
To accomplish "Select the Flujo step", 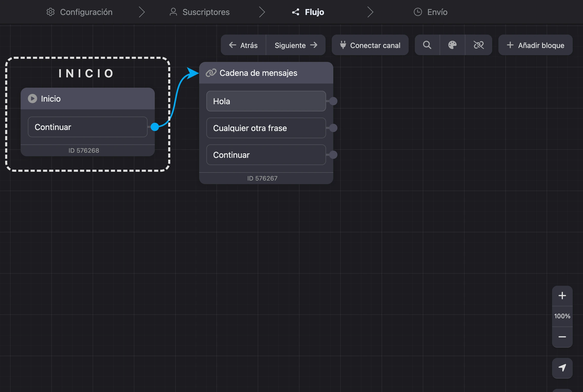I will [308, 12].
